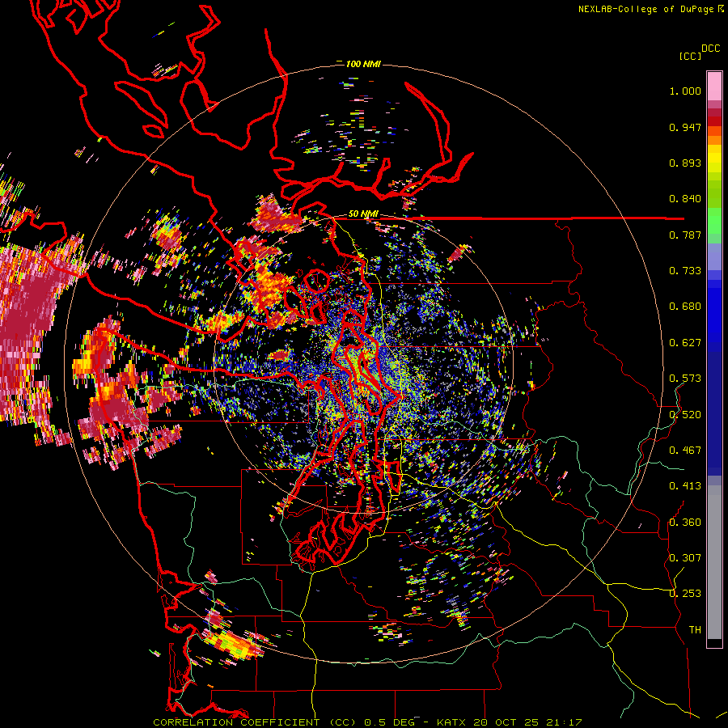Click the 0.253 legend value
The height and width of the screenshot is (728, 728).
pos(685,594)
